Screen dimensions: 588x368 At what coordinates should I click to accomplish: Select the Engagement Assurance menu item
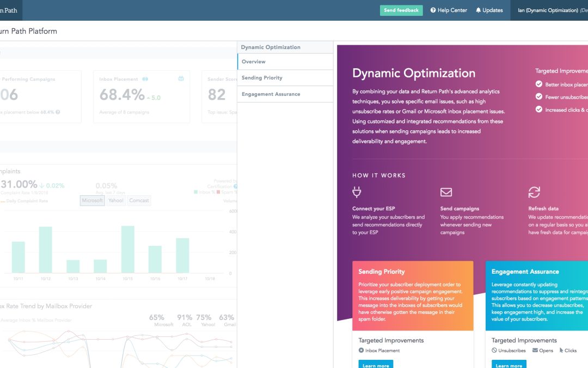point(285,94)
